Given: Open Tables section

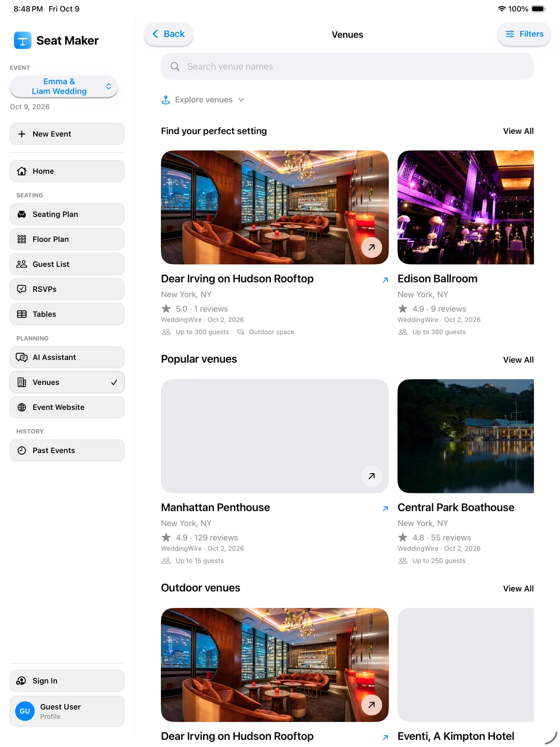Looking at the screenshot, I should click(x=67, y=314).
